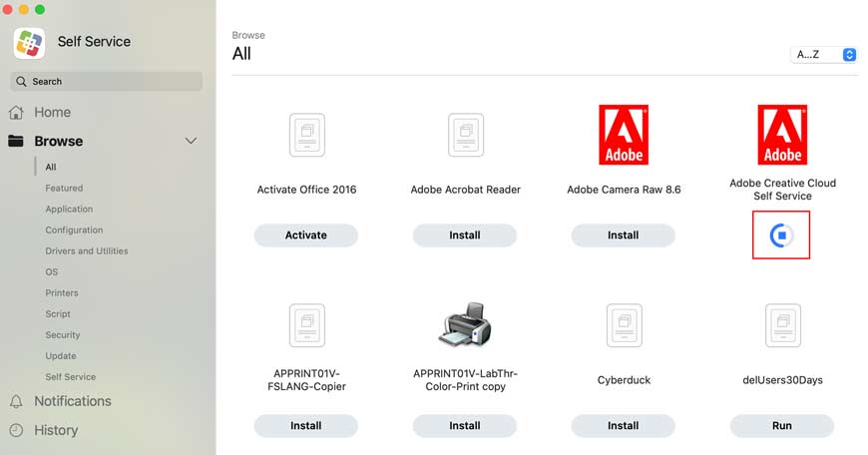
Task: Click the delUsers30Days title text
Action: pos(783,380)
